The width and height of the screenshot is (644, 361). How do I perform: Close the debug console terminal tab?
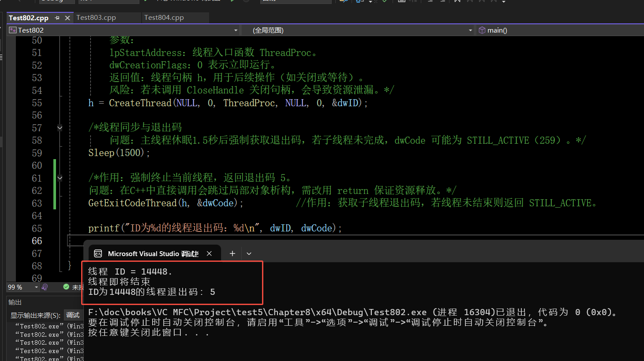click(209, 253)
